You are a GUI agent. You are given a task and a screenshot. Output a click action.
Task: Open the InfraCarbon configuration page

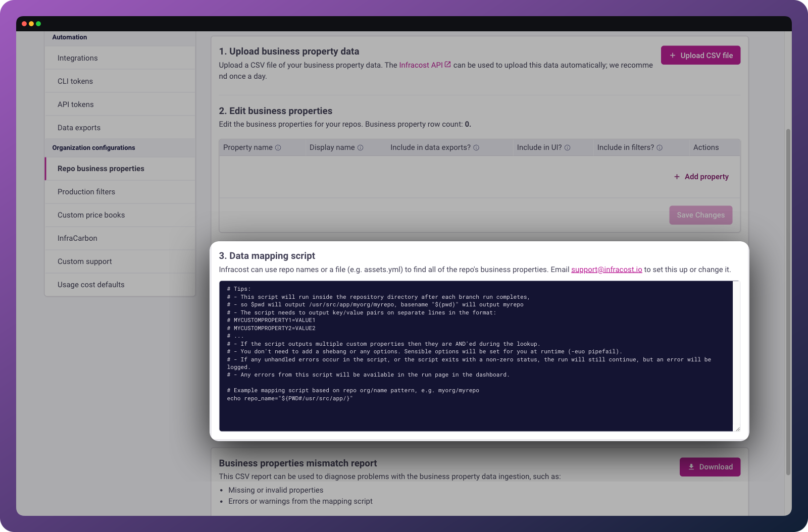coord(77,238)
